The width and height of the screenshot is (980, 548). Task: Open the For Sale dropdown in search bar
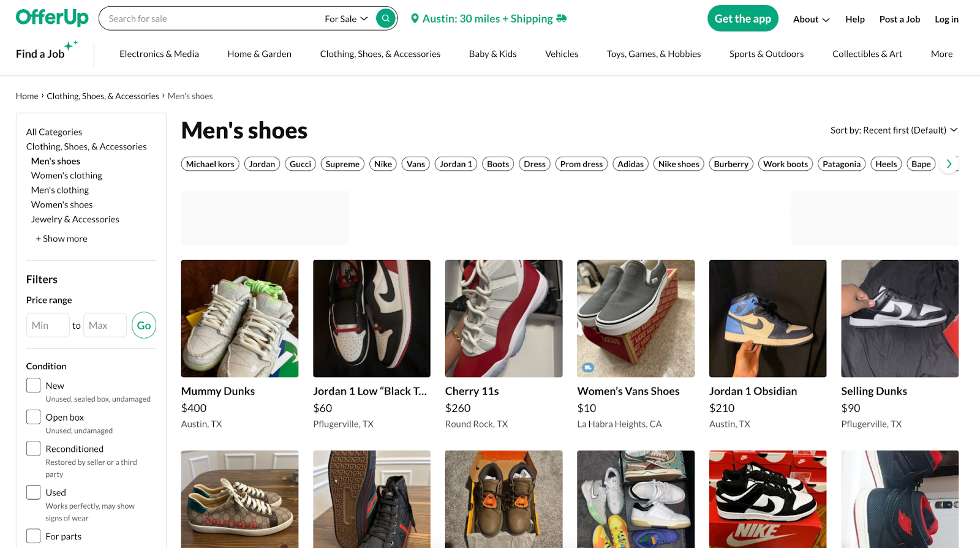point(346,19)
